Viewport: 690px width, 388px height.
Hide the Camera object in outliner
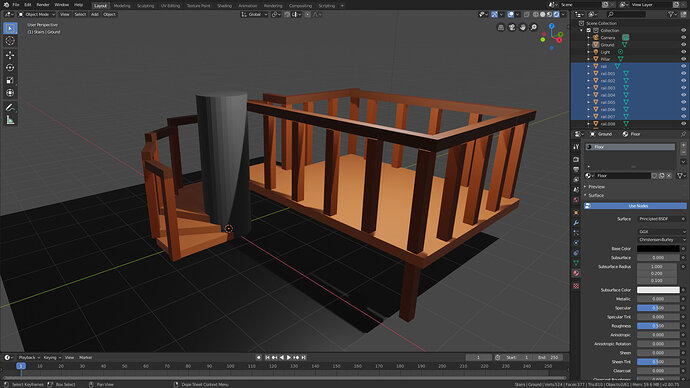[x=683, y=37]
